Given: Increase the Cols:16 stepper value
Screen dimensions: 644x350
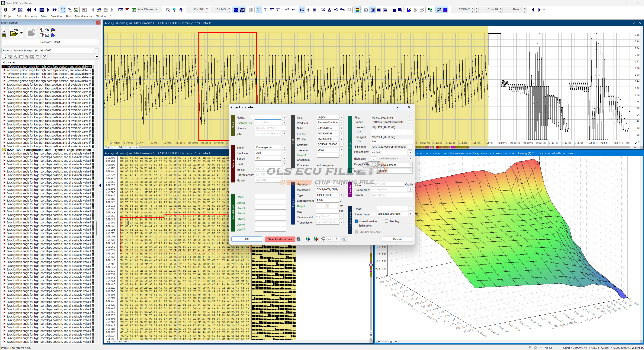Looking at the screenshot, I should pyautogui.click(x=501, y=8).
